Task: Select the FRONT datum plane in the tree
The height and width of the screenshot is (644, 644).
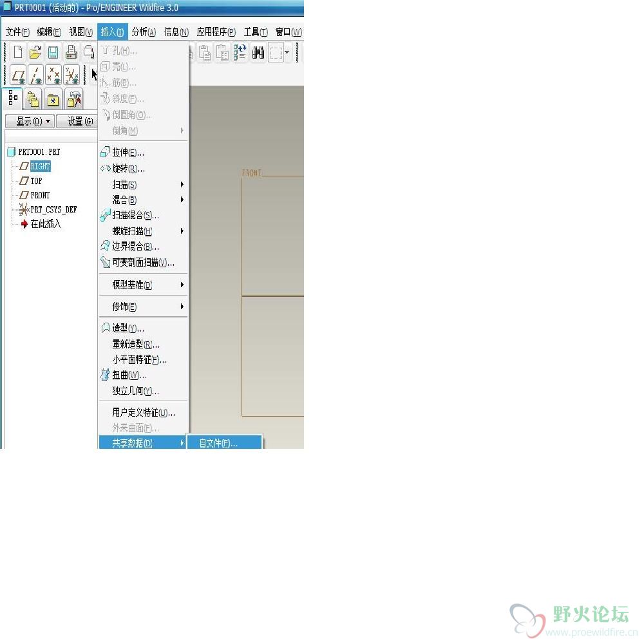Action: click(35, 195)
